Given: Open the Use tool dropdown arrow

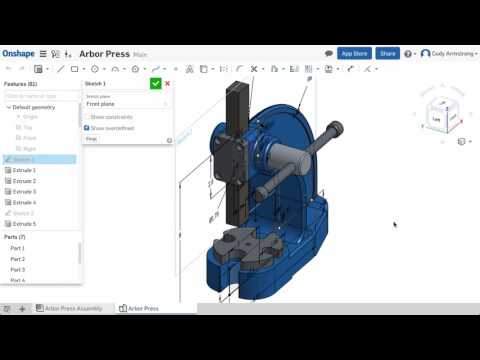Looking at the screenshot, I should (212, 69).
